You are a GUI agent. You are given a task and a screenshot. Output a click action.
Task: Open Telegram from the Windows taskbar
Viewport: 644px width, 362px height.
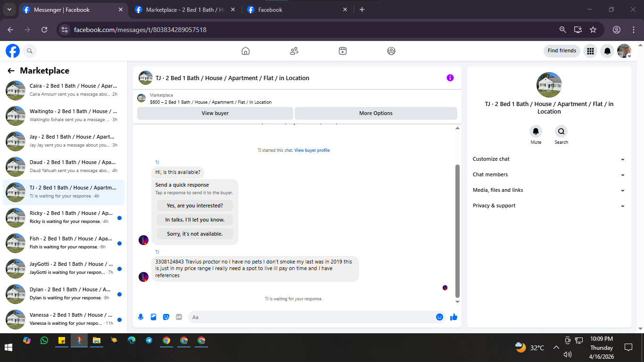(149, 340)
